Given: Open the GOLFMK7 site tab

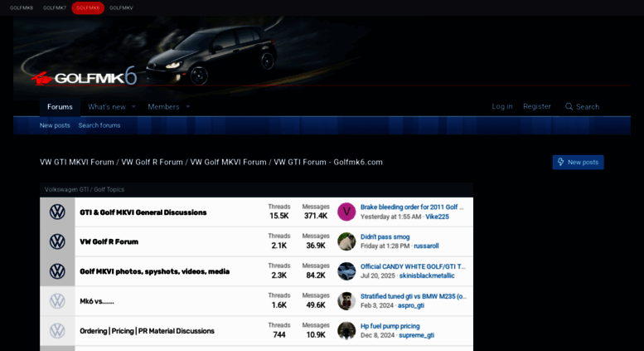Looking at the screenshot, I should coord(55,7).
